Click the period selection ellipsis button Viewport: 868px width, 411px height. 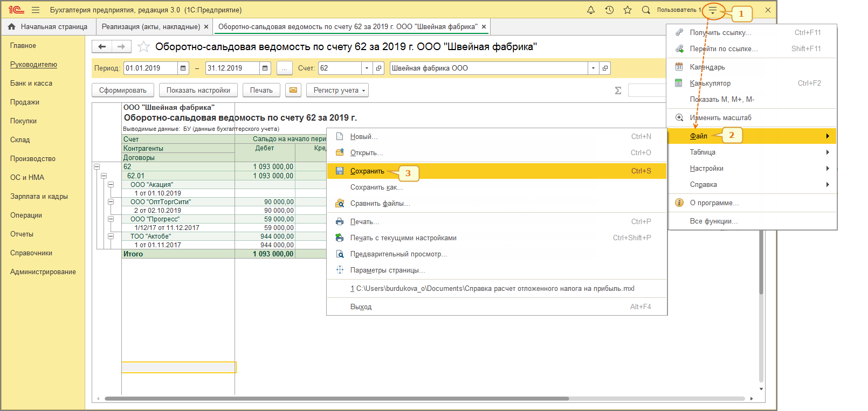285,68
